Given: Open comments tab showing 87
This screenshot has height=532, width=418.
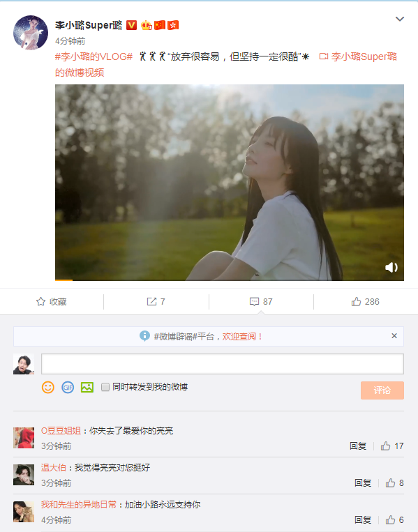Looking at the screenshot, I should [x=261, y=302].
